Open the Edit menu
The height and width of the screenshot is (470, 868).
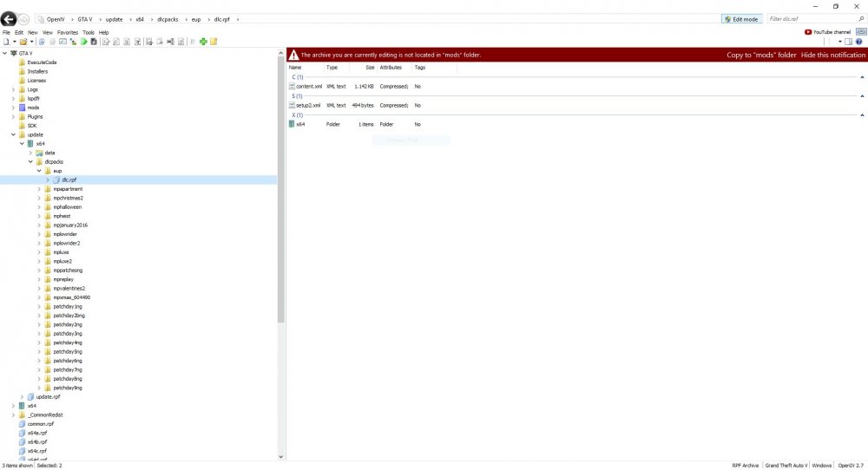(19, 33)
